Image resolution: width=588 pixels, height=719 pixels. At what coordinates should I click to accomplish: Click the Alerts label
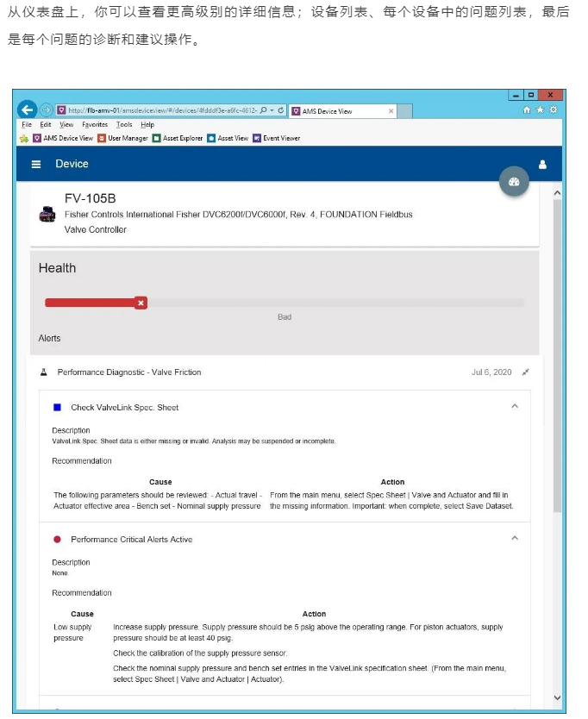(x=49, y=339)
